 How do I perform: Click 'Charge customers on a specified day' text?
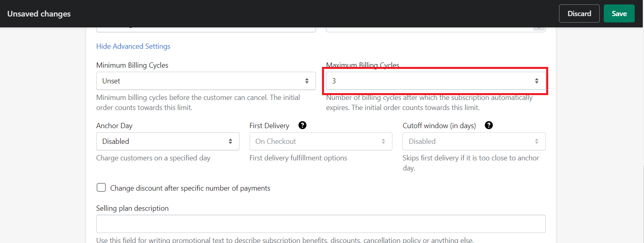[x=153, y=158]
